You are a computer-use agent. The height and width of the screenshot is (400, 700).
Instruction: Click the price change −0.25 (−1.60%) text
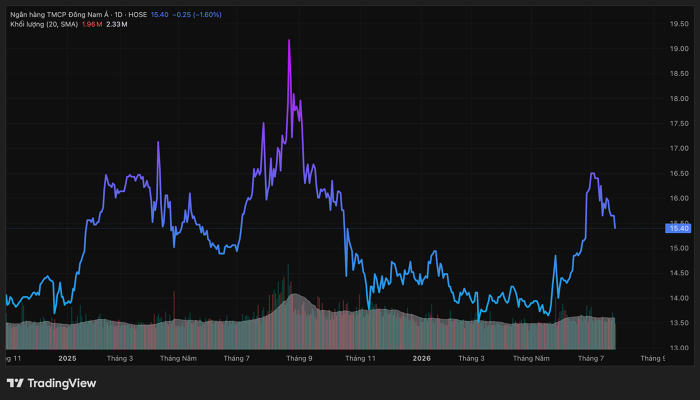tap(197, 15)
